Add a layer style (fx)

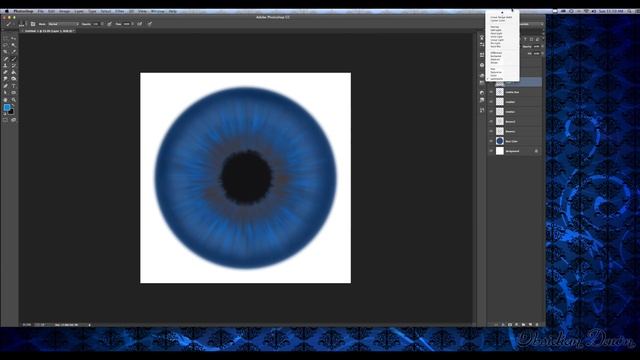[x=503, y=324]
